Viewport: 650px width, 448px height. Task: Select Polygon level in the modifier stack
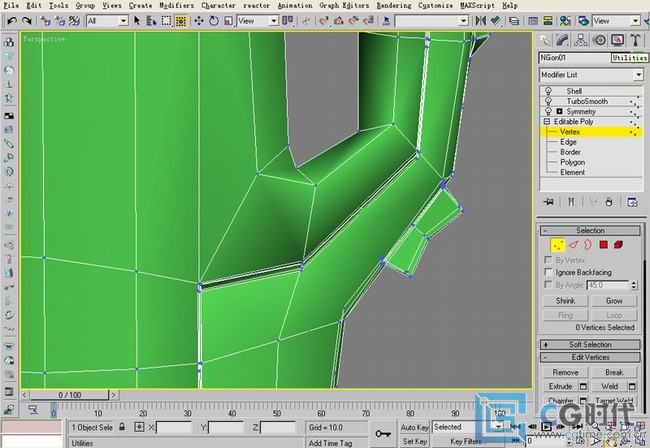coord(572,162)
